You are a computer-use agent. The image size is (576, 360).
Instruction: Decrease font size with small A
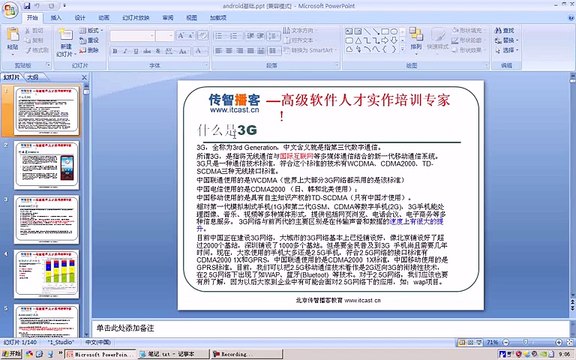click(x=191, y=36)
